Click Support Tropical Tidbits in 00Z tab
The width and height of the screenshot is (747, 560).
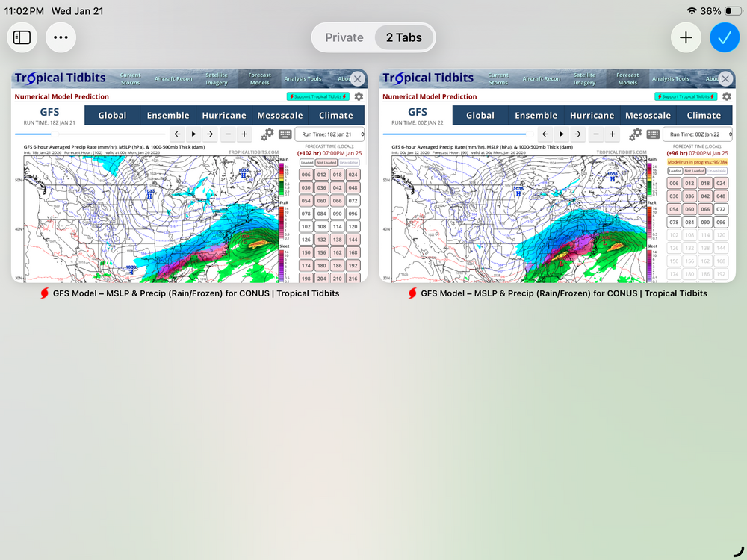point(680,96)
